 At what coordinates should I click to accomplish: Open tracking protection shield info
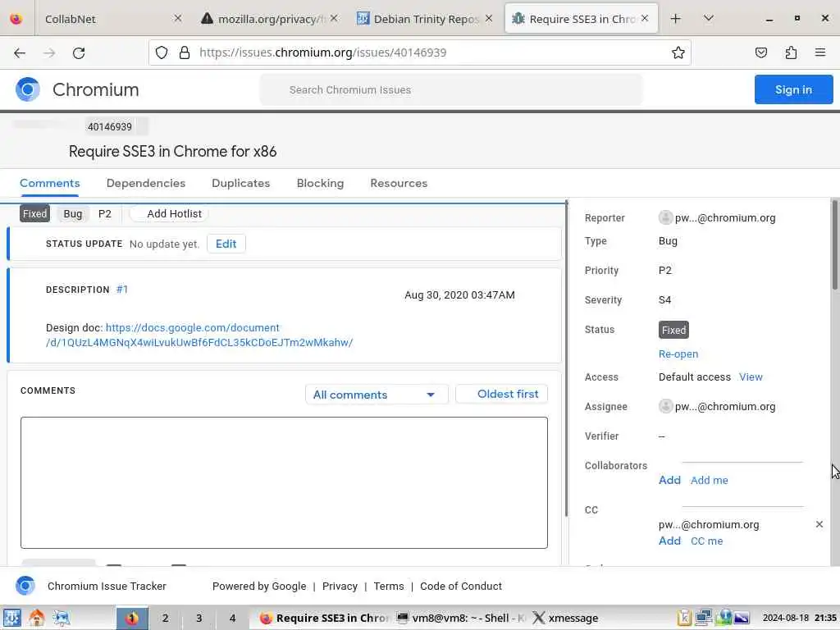click(162, 52)
